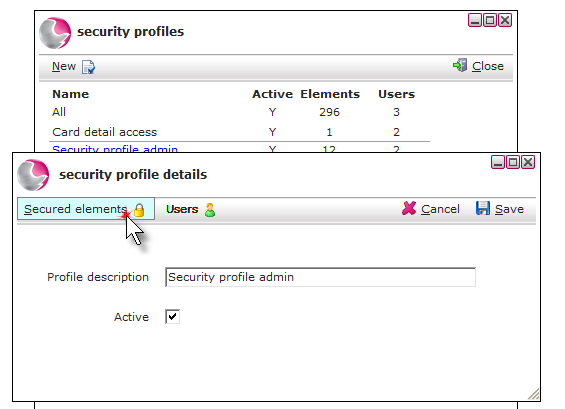
Task: Click the pink X icon beside Cancel
Action: click(x=409, y=208)
